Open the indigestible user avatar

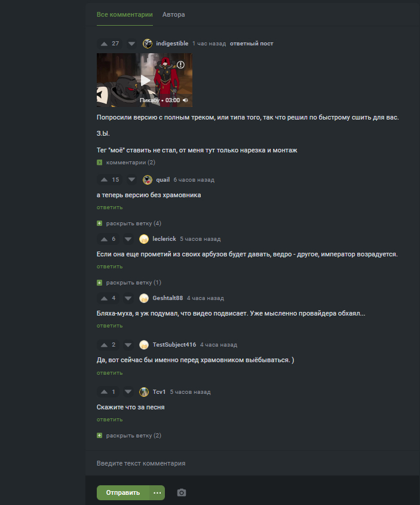tap(148, 44)
